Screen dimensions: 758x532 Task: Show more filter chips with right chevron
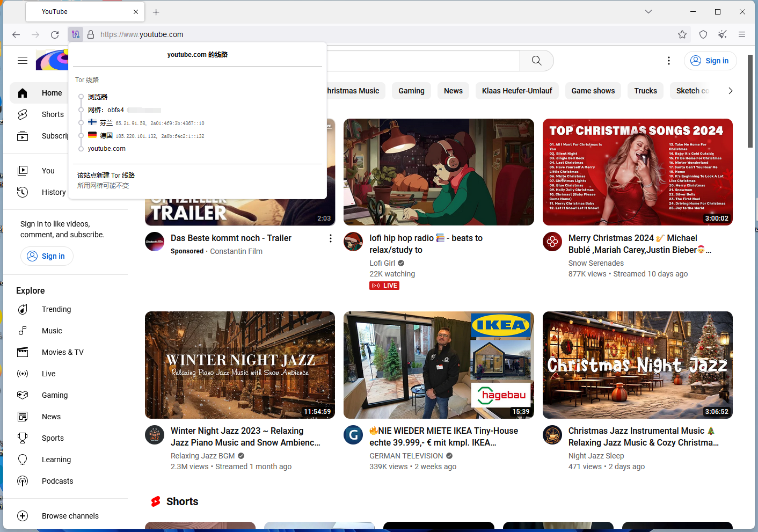(x=730, y=91)
